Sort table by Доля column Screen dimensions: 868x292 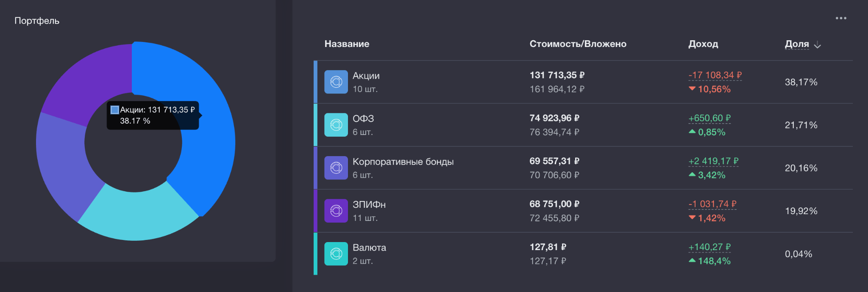coord(797,44)
